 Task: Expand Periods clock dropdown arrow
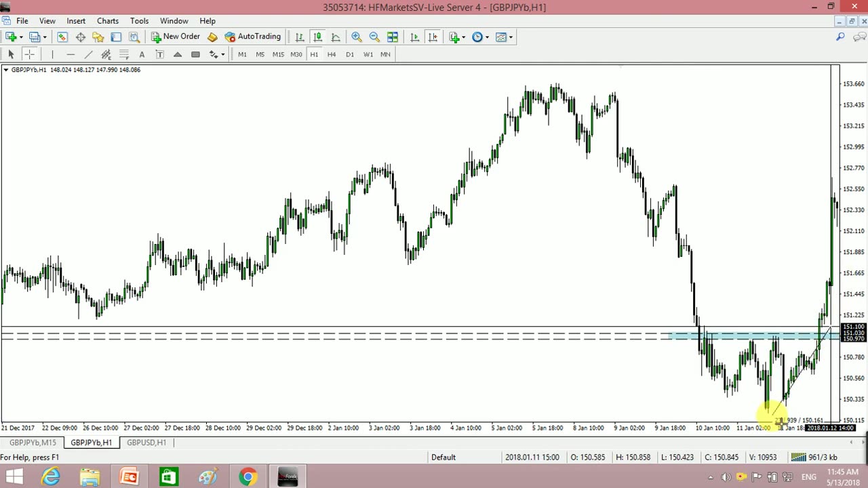point(487,37)
